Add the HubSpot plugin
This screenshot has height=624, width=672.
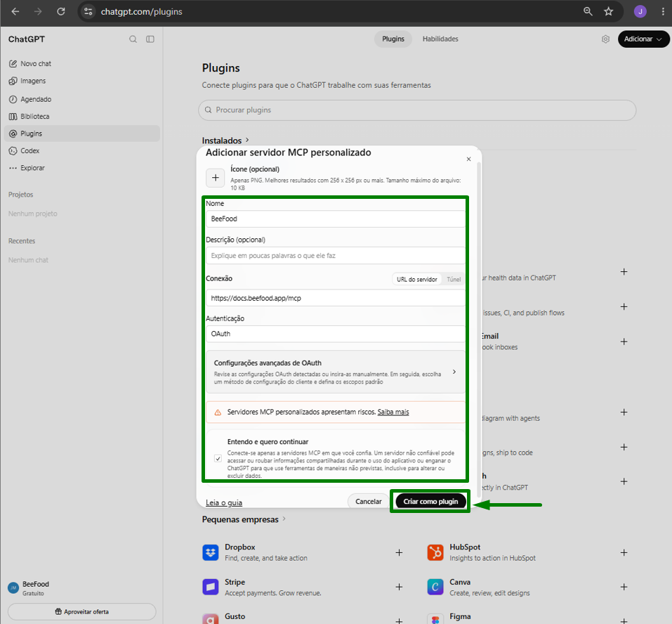pos(624,552)
